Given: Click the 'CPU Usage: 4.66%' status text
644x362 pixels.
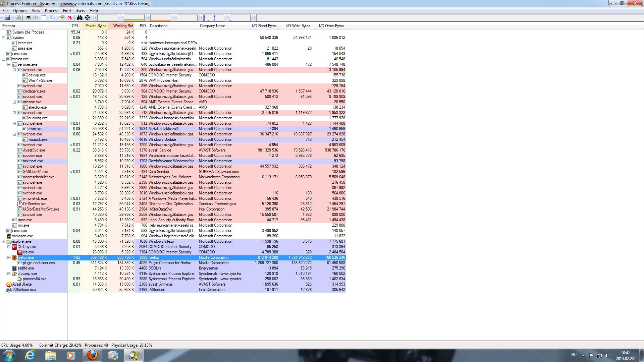Looking at the screenshot, I should [x=17, y=345].
